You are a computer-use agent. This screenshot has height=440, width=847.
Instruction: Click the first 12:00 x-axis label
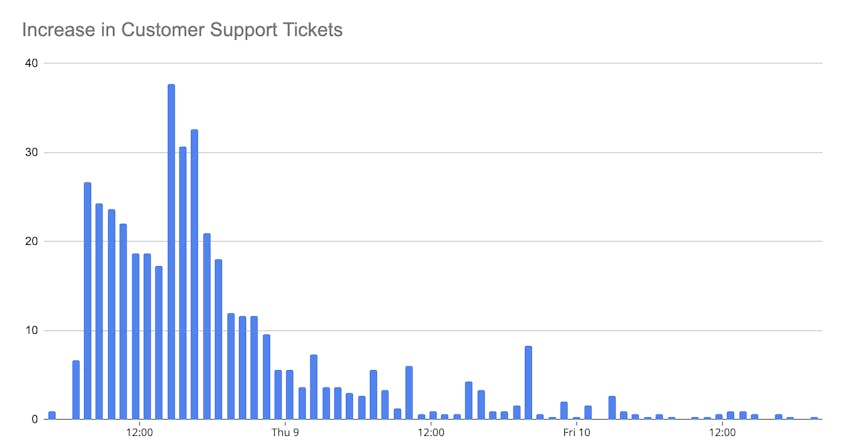(x=139, y=432)
